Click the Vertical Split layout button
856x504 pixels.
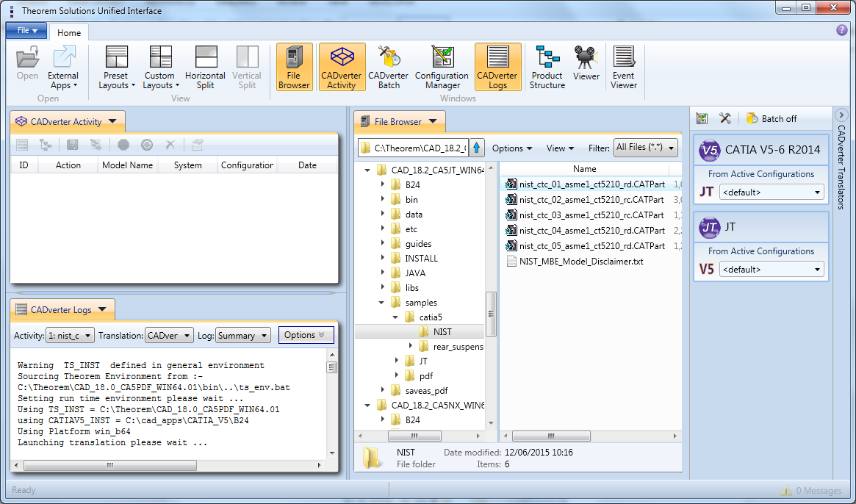point(247,67)
